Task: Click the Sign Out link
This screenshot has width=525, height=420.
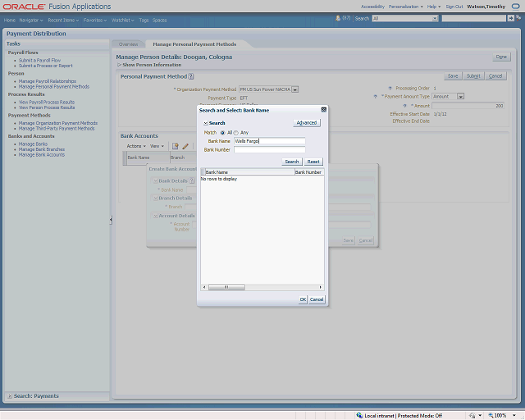Action: tap(454, 7)
